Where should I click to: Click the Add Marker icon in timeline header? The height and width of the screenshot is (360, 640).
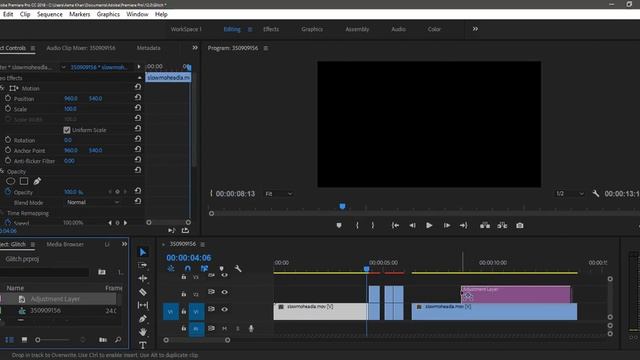point(222,269)
